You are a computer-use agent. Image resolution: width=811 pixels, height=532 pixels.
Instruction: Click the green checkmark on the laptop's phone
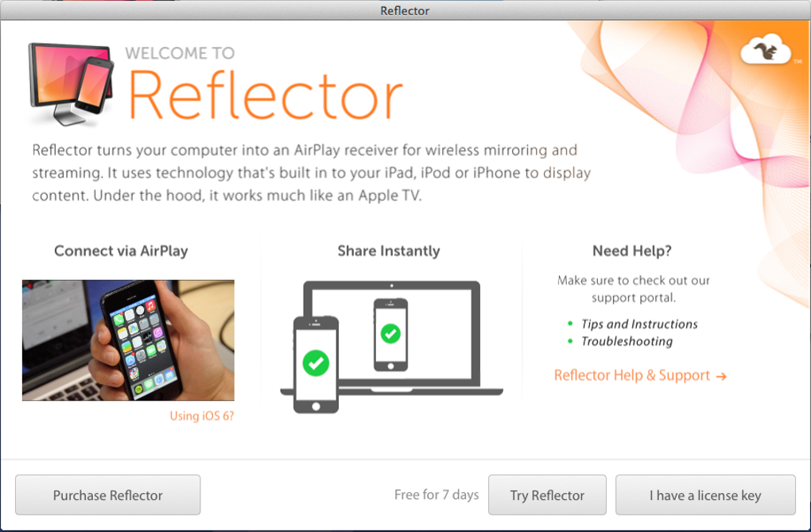[390, 334]
